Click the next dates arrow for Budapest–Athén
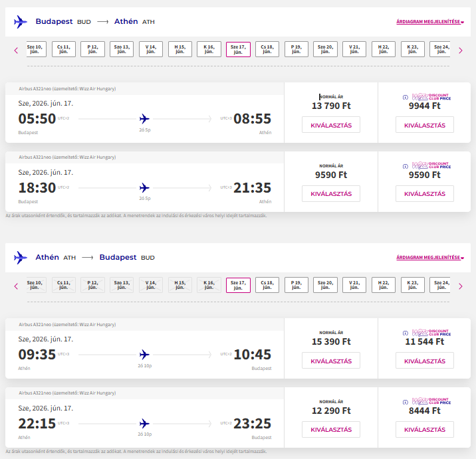 [460, 50]
